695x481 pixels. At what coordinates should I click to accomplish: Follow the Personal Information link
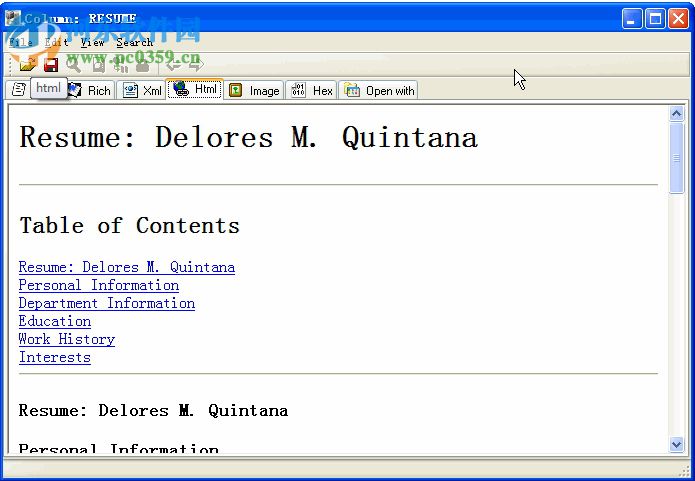point(99,285)
